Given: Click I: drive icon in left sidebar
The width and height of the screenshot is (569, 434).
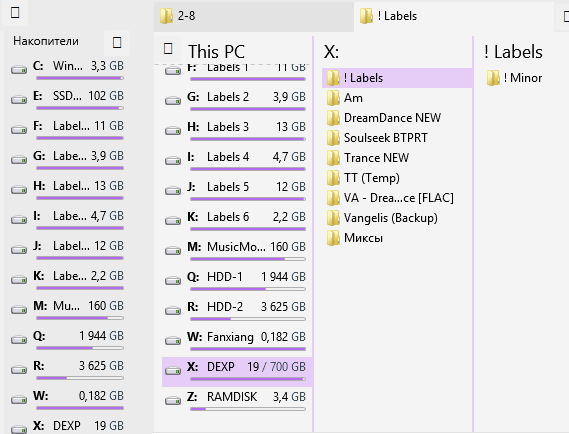Looking at the screenshot, I should click(x=19, y=220).
